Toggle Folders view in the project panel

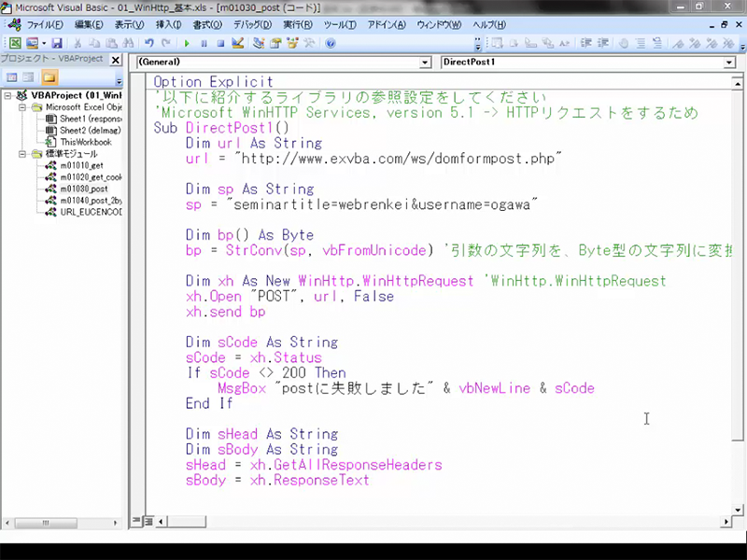click(49, 77)
